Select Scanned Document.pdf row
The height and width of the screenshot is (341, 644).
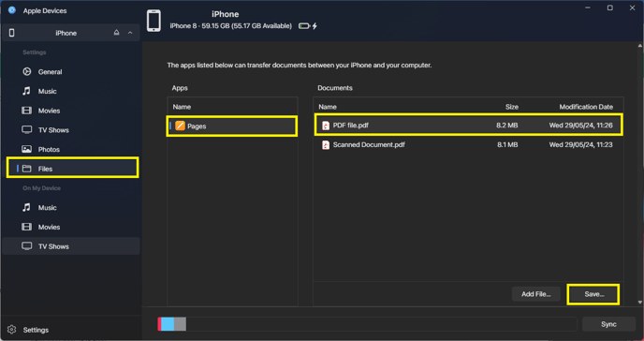(x=469, y=144)
